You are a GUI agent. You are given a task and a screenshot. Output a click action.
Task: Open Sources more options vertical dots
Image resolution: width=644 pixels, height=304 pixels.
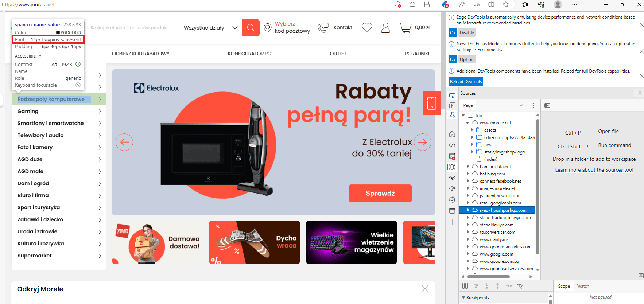pos(533,105)
